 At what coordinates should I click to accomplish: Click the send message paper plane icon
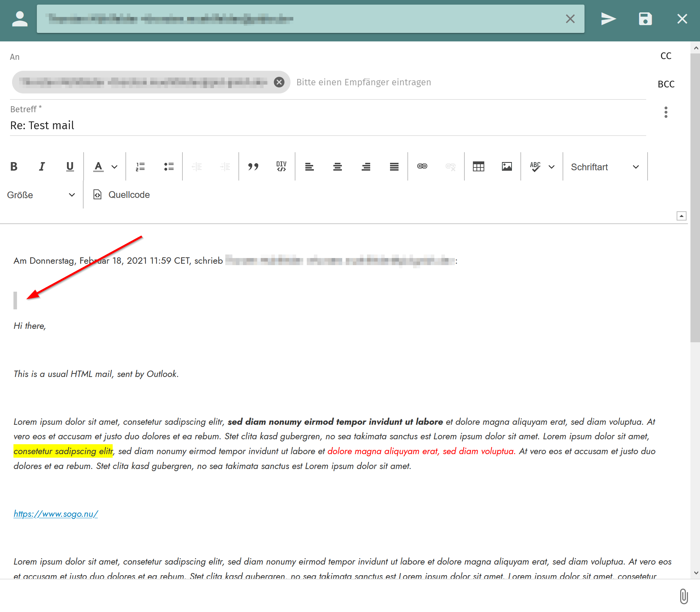point(608,19)
